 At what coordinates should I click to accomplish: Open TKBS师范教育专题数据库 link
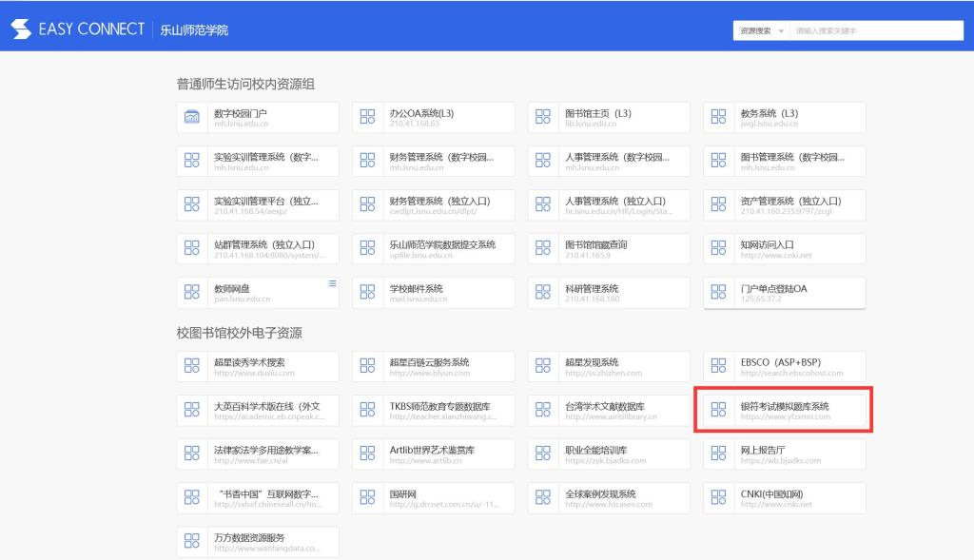[x=434, y=410]
